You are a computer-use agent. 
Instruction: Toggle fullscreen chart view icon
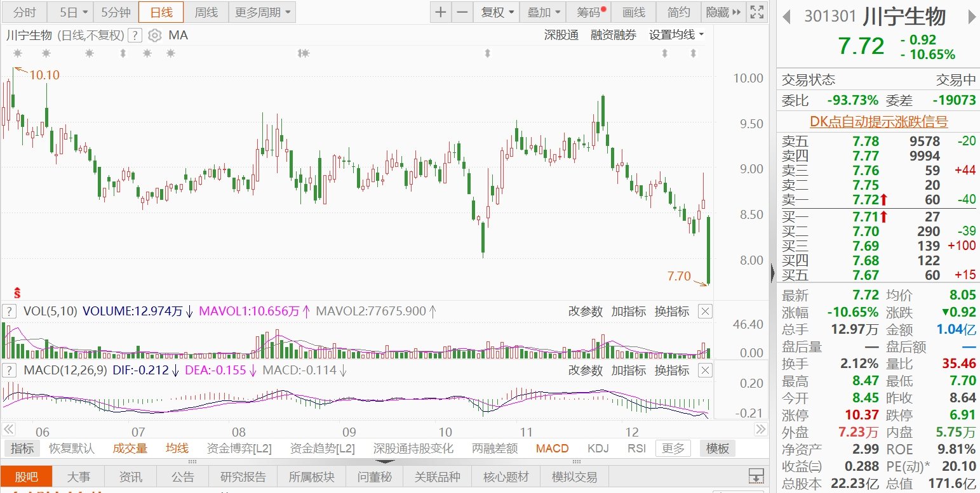click(x=756, y=12)
